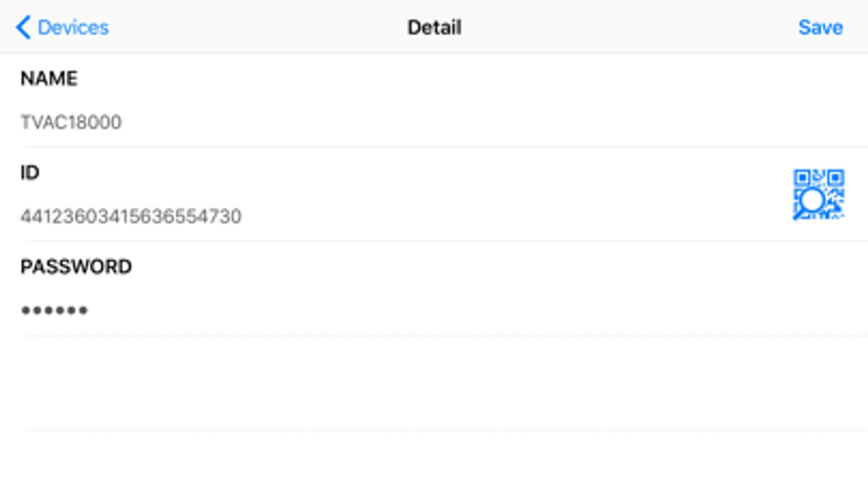Select the Detail page title

tap(434, 27)
